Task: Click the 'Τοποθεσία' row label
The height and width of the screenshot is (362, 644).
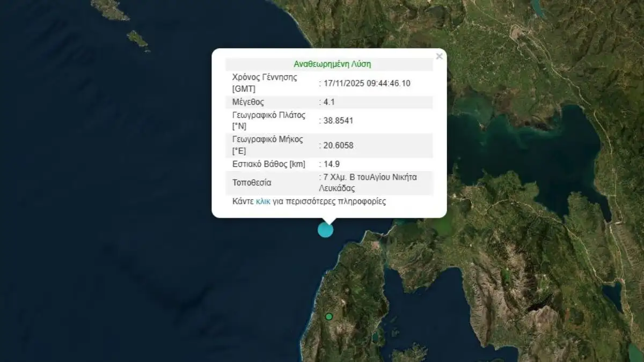Action: pyautogui.click(x=252, y=182)
